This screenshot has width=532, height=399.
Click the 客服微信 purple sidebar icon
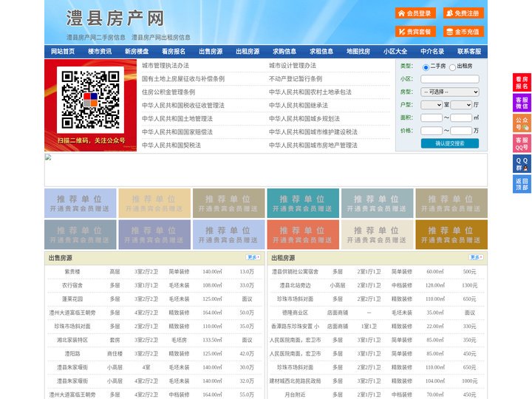(x=522, y=103)
